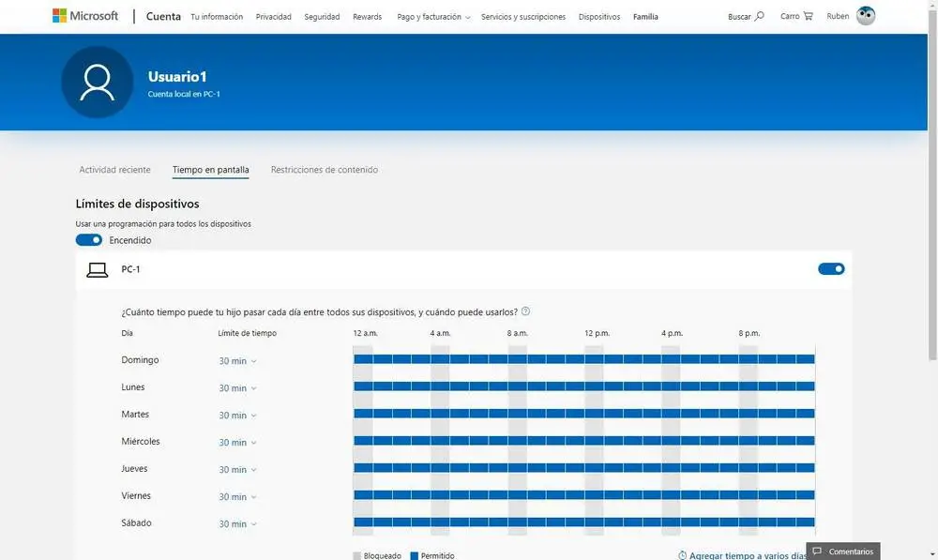Click the 12 p.m. time label
938x560 pixels.
[597, 333]
